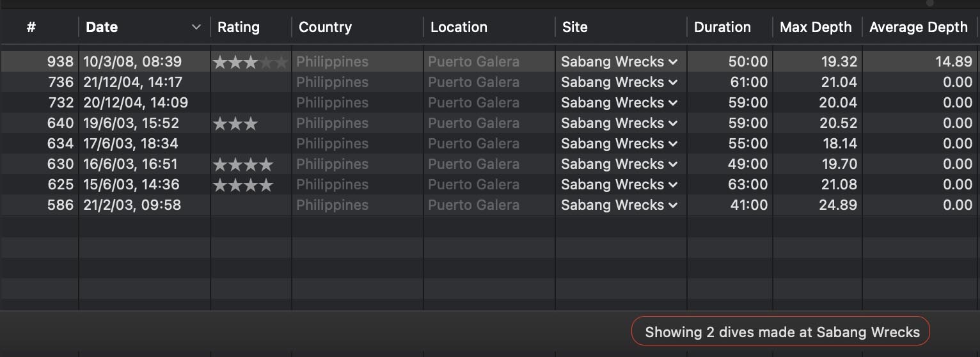Click Country column header
The height and width of the screenshot is (357, 980).
click(x=325, y=27)
